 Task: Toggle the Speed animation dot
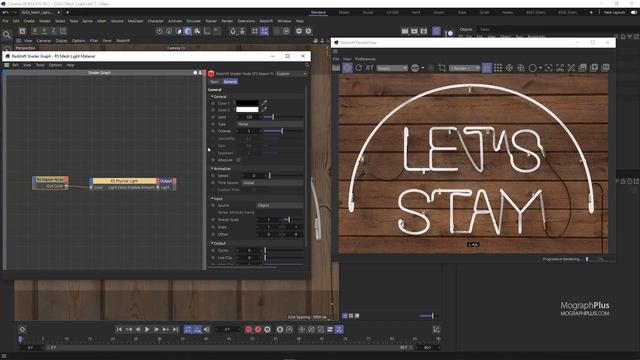213,176
